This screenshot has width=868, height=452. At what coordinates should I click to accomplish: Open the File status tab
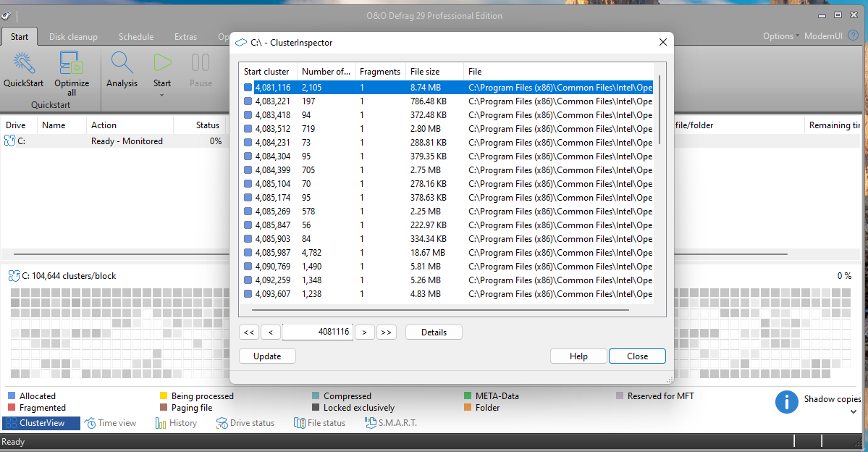pyautogui.click(x=319, y=423)
